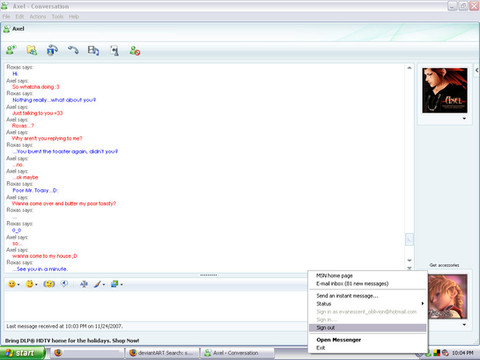Expand options under Axel's display picture
This screenshot has width=480, height=360.
point(464,119)
